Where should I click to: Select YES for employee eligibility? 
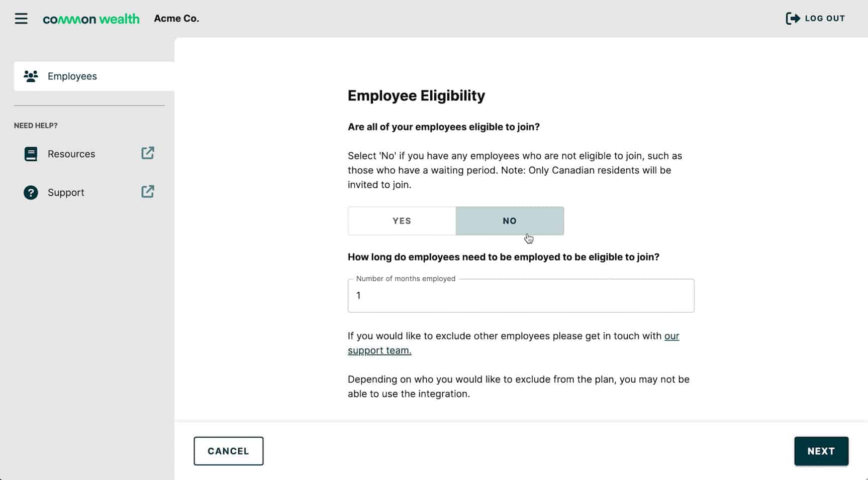[x=402, y=221]
